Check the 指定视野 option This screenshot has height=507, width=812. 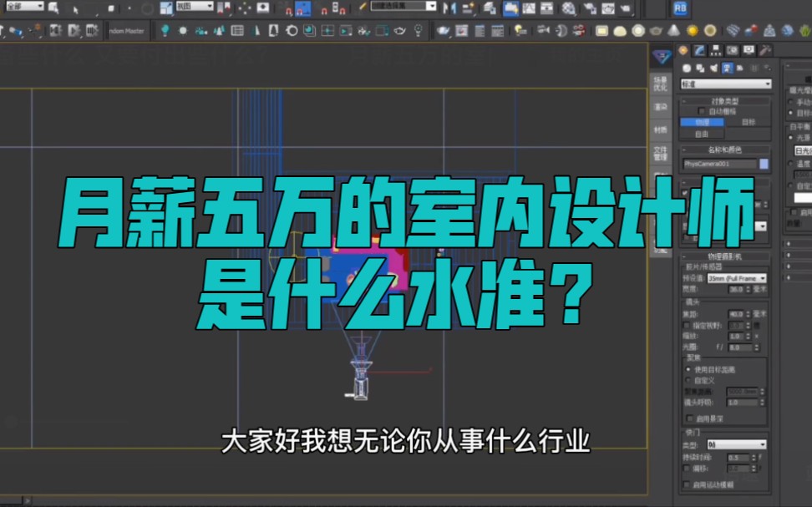click(685, 326)
